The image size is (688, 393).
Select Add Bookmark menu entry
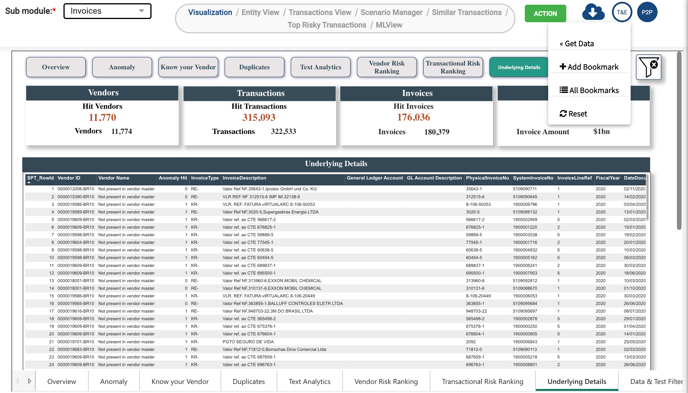(x=589, y=67)
